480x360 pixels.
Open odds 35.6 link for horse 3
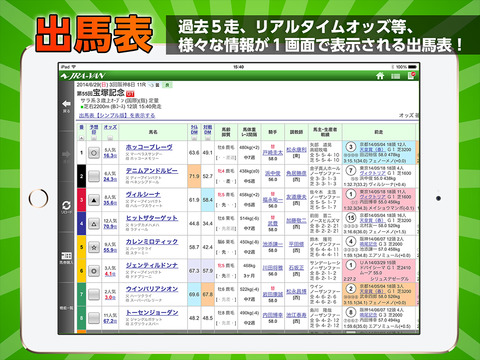coord(110,203)
